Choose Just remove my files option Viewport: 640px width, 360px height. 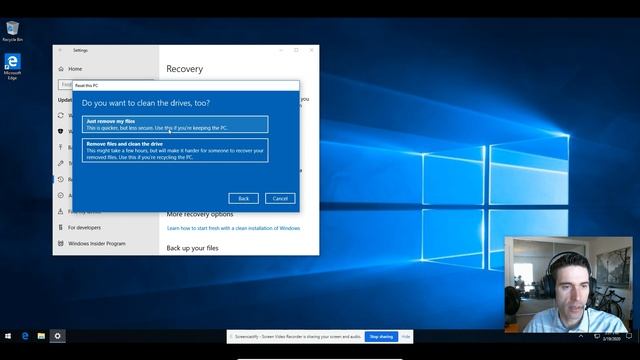175,124
